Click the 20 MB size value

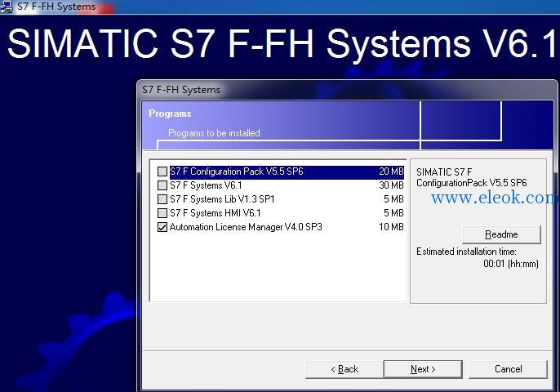[x=391, y=171]
